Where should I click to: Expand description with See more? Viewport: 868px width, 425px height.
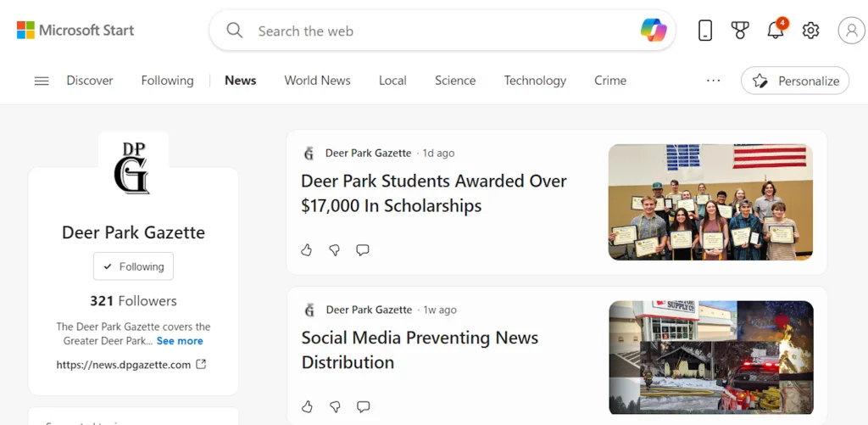point(180,341)
